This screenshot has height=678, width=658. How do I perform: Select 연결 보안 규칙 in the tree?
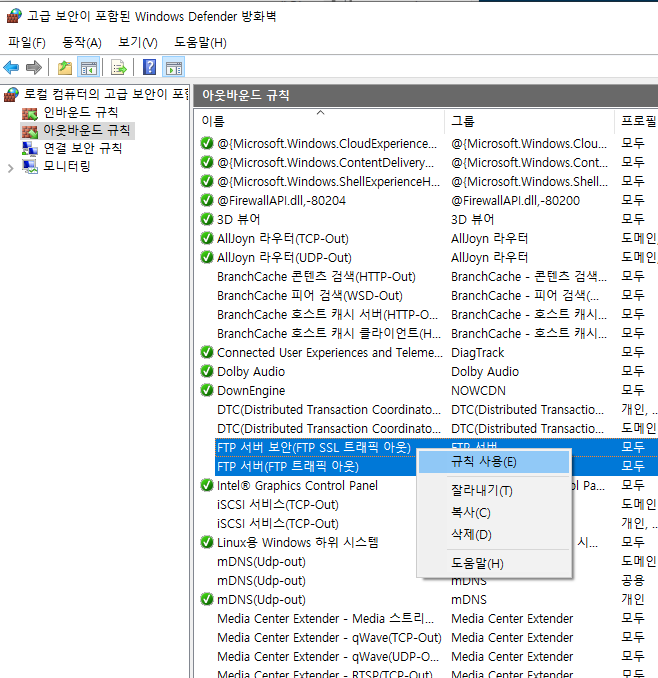pos(83,148)
